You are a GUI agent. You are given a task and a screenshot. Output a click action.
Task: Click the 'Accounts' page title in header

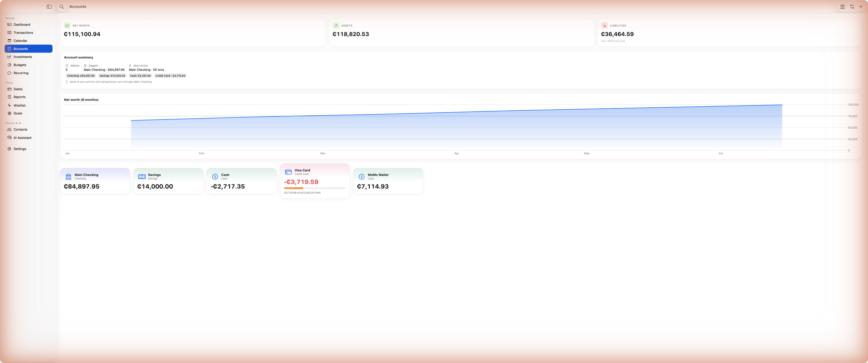coord(78,7)
